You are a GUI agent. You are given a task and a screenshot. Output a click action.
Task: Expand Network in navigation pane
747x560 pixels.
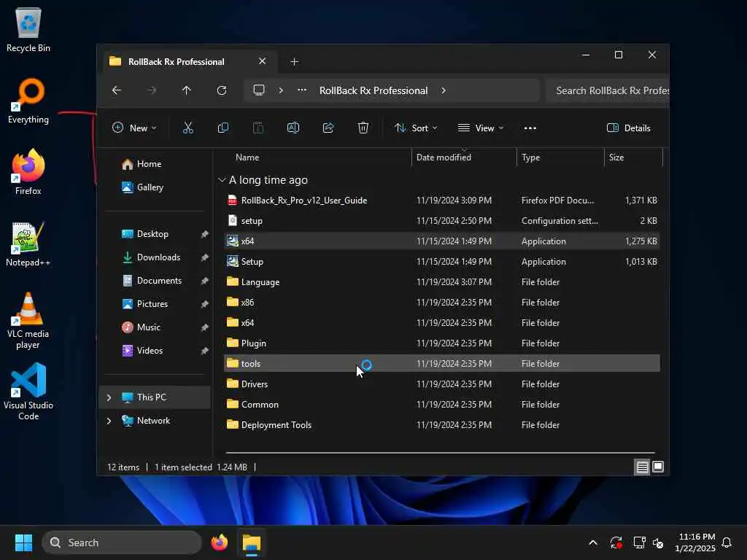[x=109, y=421]
